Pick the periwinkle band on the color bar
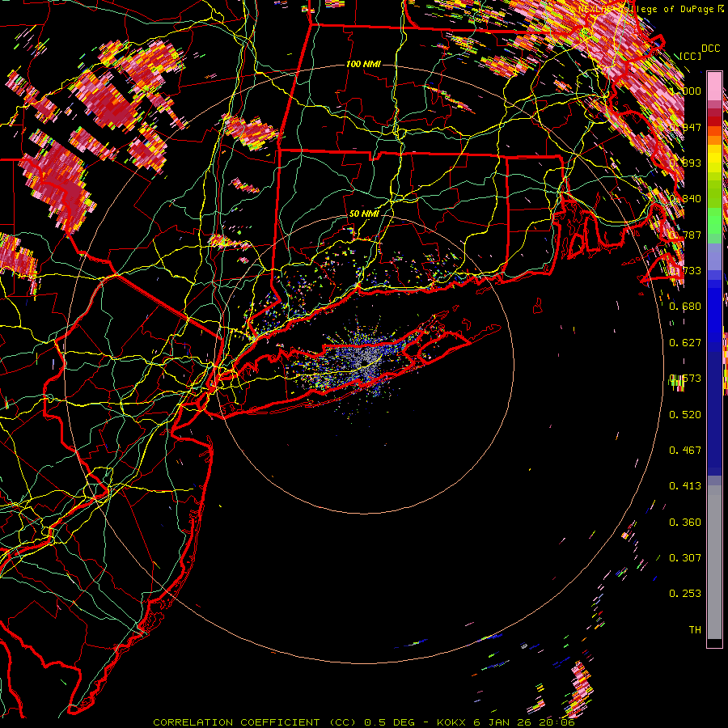The width and height of the screenshot is (728, 728). coord(714,256)
